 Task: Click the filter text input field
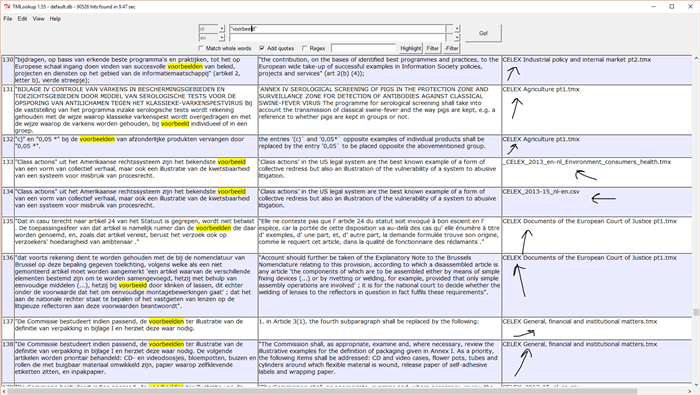[x=363, y=48]
